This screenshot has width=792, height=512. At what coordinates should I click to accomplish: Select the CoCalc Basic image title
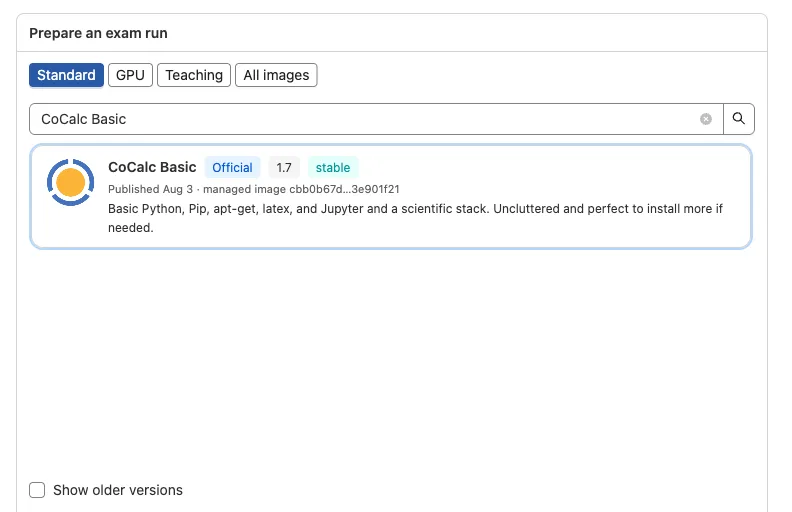pyautogui.click(x=152, y=167)
